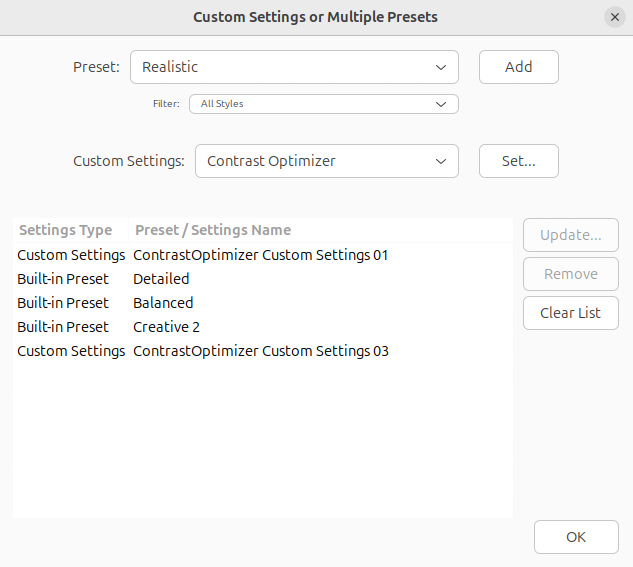Click the Settings Type column header
This screenshot has height=567, width=633.
[66, 230]
